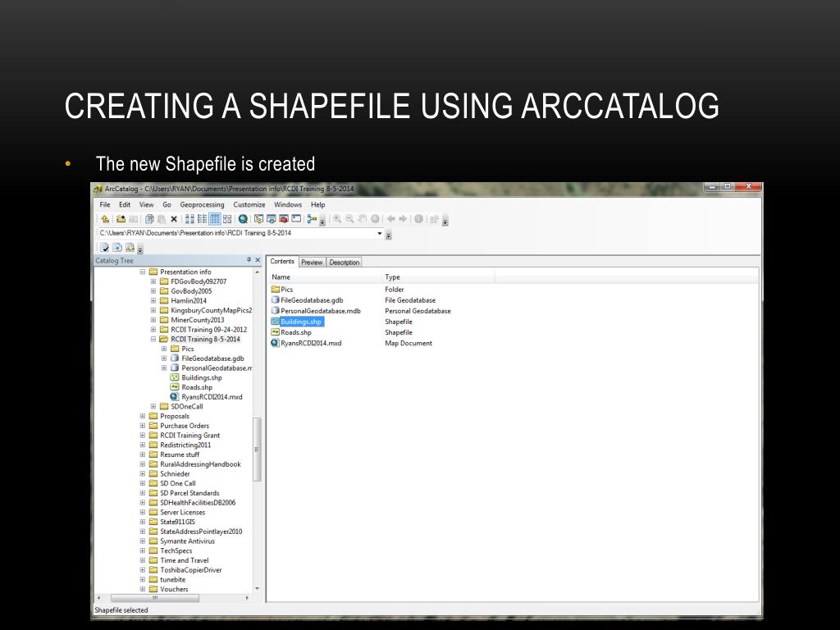Switch to the Description tab
The height and width of the screenshot is (630, 840).
pyautogui.click(x=345, y=262)
